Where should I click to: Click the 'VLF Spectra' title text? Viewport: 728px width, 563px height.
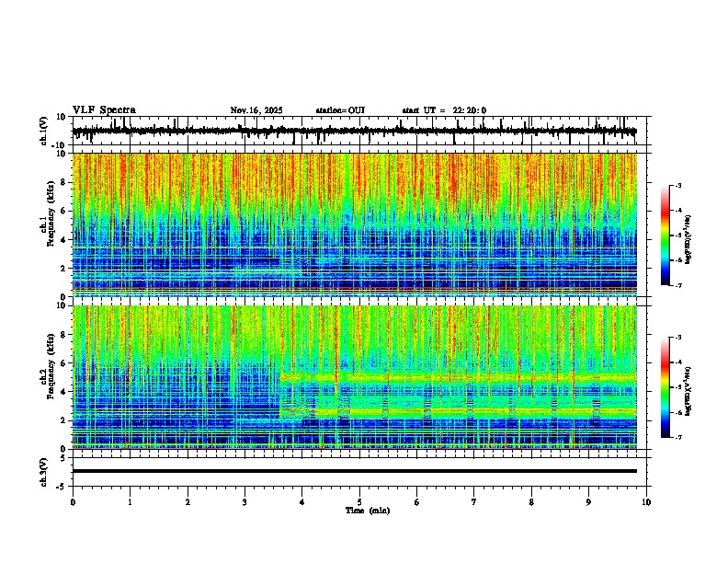pos(104,110)
